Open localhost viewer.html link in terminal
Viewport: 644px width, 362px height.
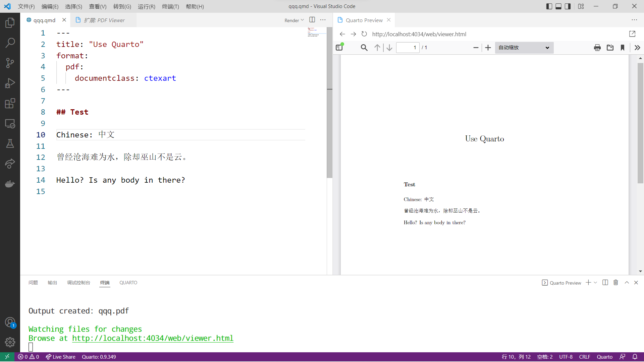tap(153, 338)
